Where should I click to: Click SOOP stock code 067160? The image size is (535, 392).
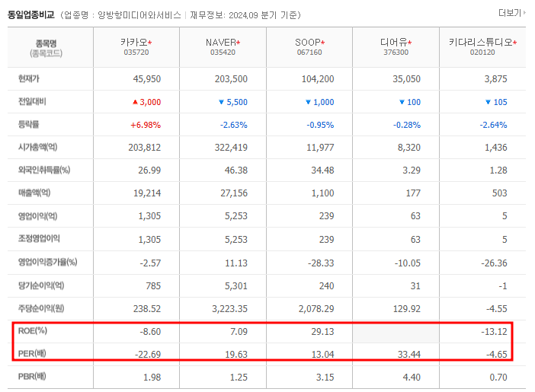pos(309,53)
